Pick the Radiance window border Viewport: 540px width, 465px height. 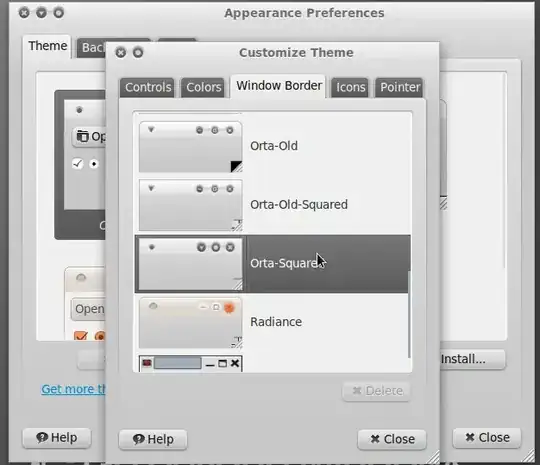(272, 322)
